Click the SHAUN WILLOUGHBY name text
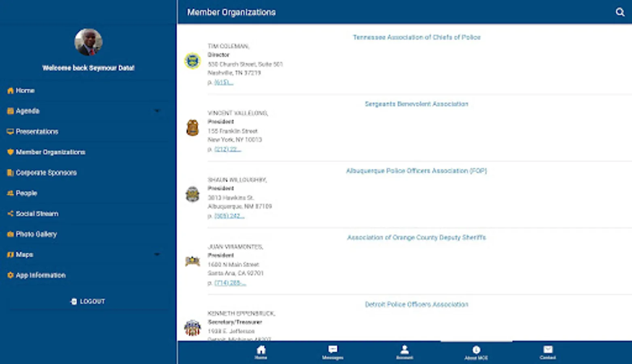 [237, 180]
